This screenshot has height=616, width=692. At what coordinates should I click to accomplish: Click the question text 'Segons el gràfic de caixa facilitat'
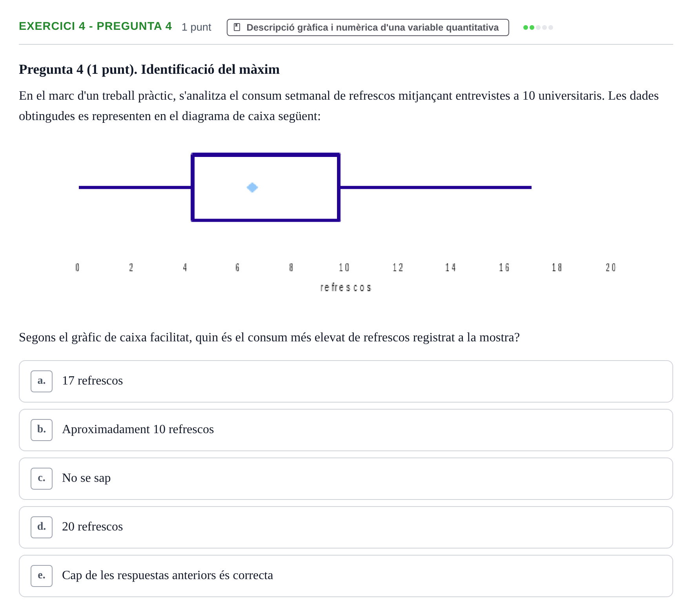coord(269,337)
